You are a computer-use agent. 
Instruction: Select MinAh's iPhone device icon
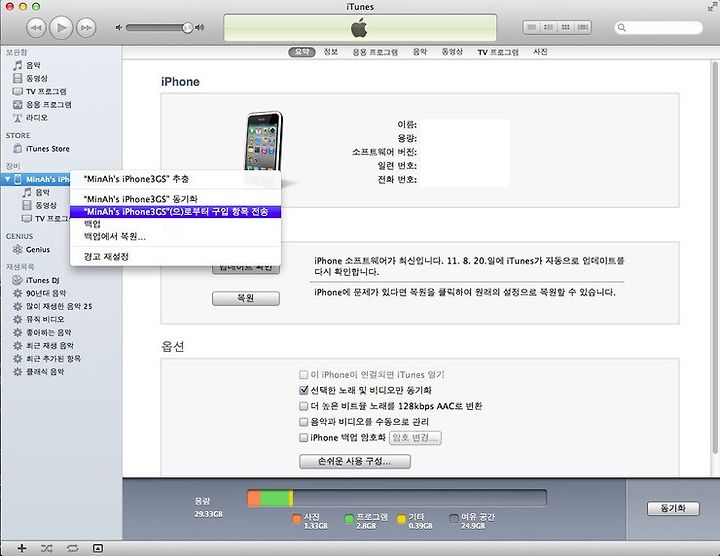tap(17, 179)
